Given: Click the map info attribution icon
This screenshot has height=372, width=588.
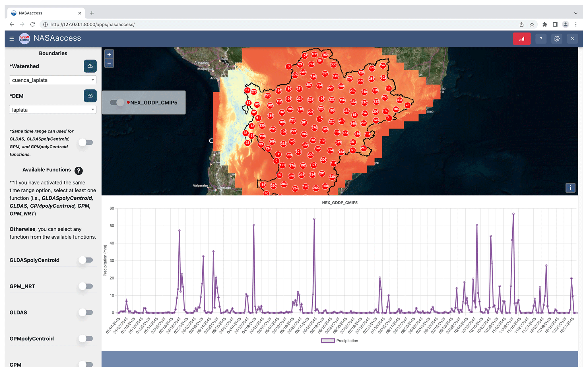Looking at the screenshot, I should pos(570,188).
